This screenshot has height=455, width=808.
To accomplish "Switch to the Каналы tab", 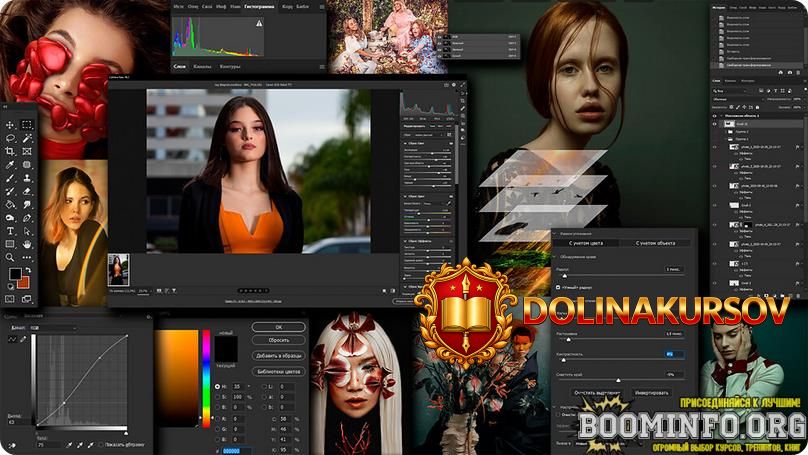I will point(202,66).
